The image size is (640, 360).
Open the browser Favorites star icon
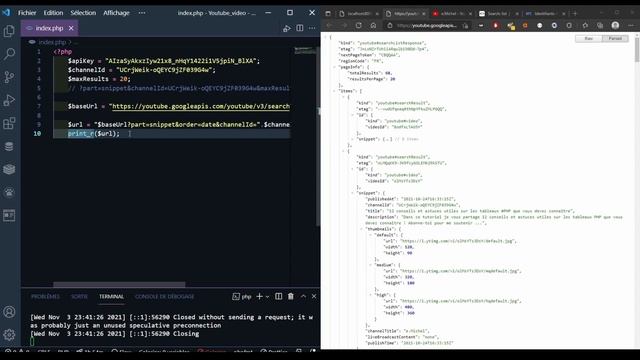click(585, 25)
